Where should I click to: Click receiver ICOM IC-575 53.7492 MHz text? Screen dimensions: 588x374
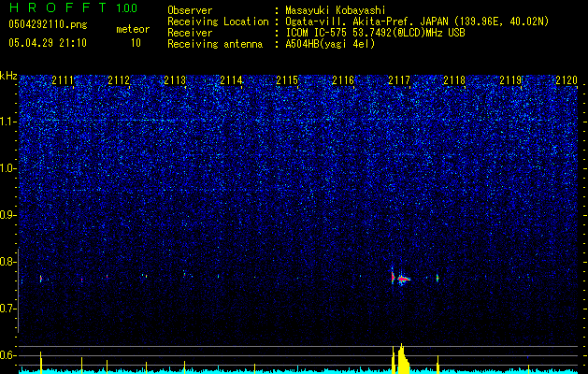point(375,33)
